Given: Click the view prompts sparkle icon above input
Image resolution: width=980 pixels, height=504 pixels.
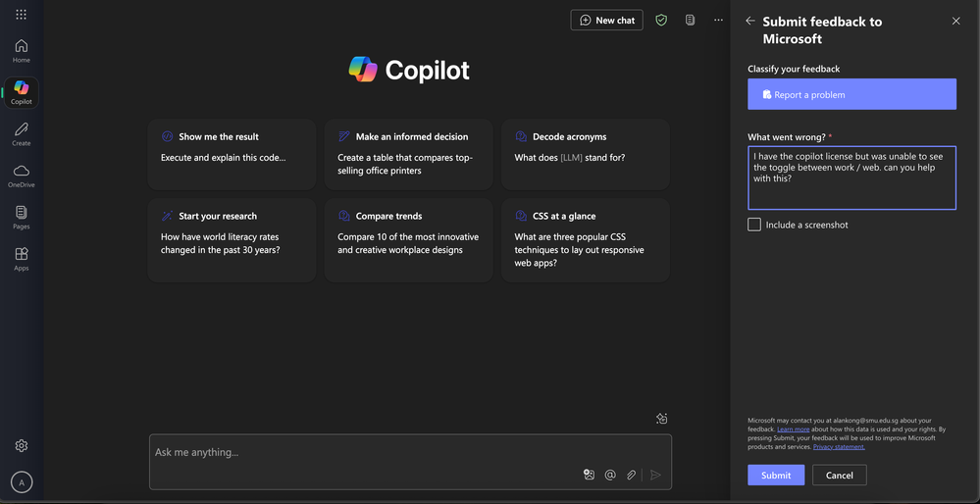Looking at the screenshot, I should [662, 419].
